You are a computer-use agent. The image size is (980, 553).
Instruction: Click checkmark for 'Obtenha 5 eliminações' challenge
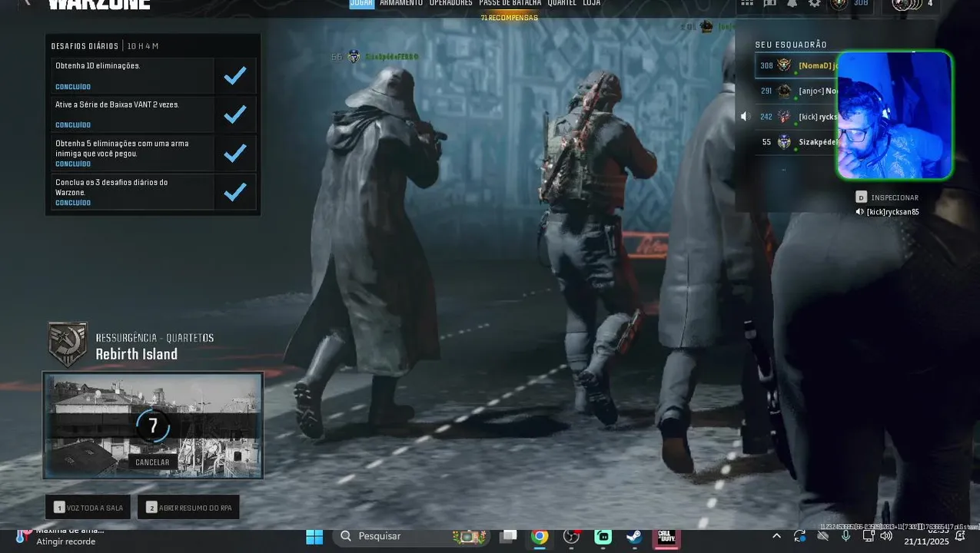pos(235,154)
